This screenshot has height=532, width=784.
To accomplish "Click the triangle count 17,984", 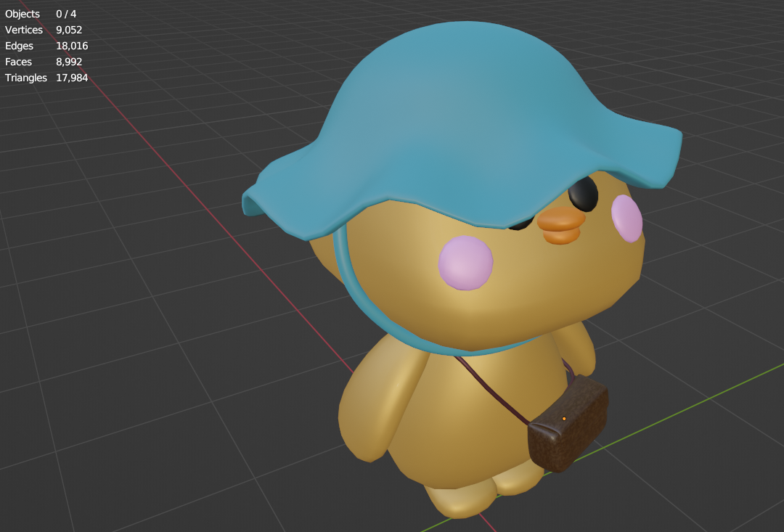I will pos(72,78).
